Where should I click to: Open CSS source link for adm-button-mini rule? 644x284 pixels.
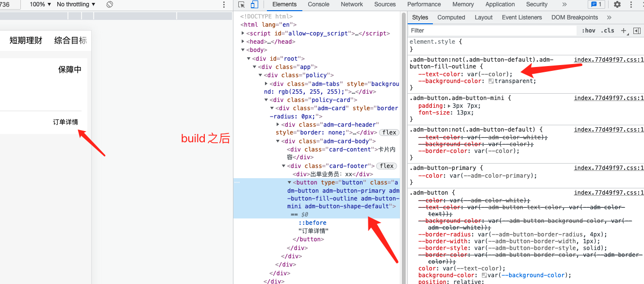coord(609,98)
